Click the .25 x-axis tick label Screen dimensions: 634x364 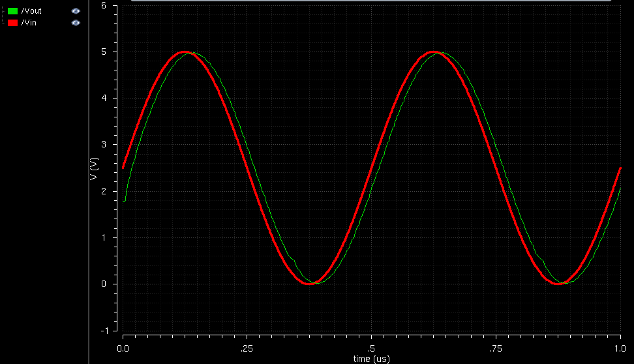[x=247, y=348]
